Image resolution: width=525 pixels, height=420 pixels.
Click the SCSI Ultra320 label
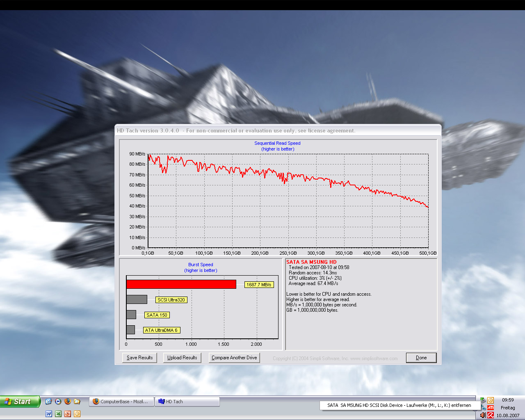click(x=171, y=300)
